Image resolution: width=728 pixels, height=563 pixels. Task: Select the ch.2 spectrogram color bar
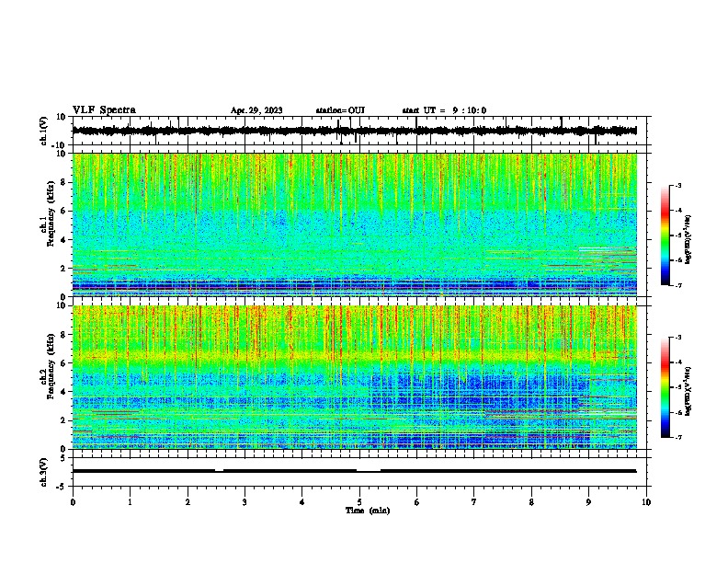(665, 387)
